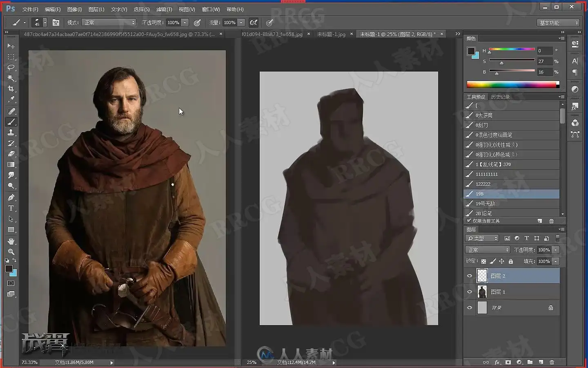Viewport: 588px width, 368px height.
Task: Select the Hand tool
Action: pyautogui.click(x=11, y=241)
